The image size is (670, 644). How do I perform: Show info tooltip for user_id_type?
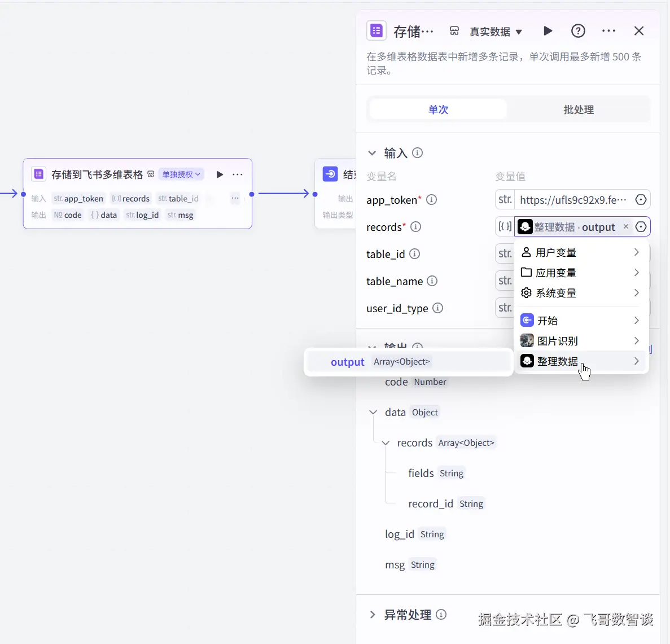[x=437, y=308]
